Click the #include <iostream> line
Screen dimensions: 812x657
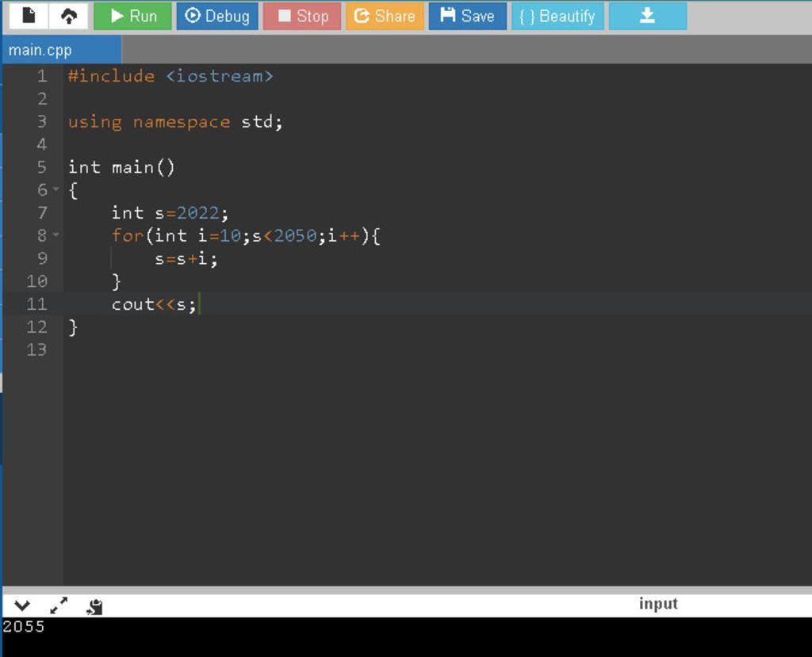170,77
